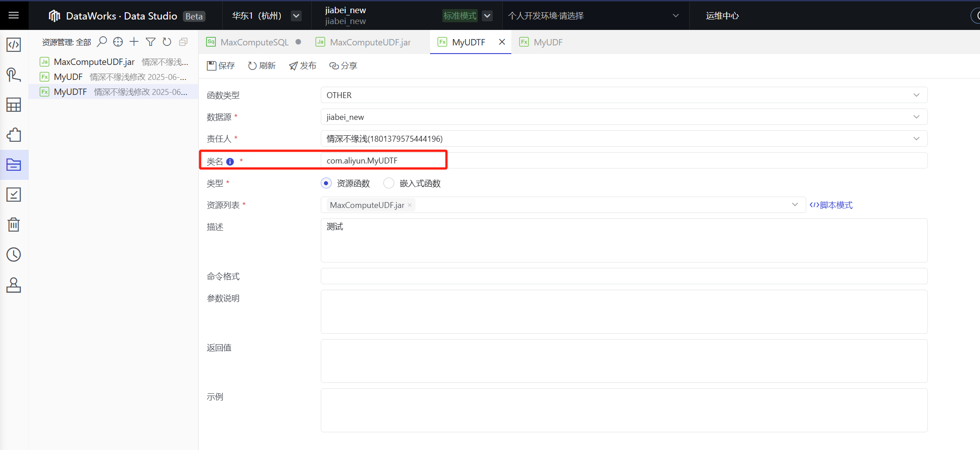The width and height of the screenshot is (980, 450).
Task: Open the resource management sidebar icon
Action: [x=14, y=165]
